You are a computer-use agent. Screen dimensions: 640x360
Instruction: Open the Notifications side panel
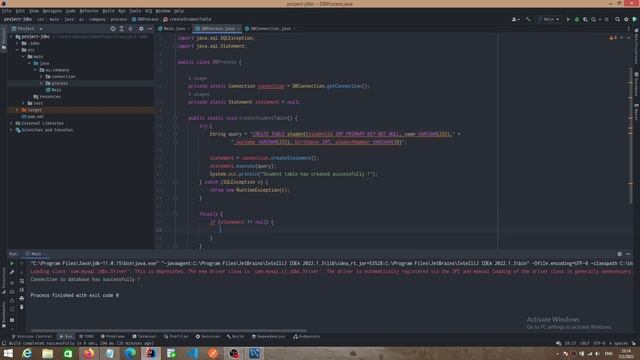636,47
